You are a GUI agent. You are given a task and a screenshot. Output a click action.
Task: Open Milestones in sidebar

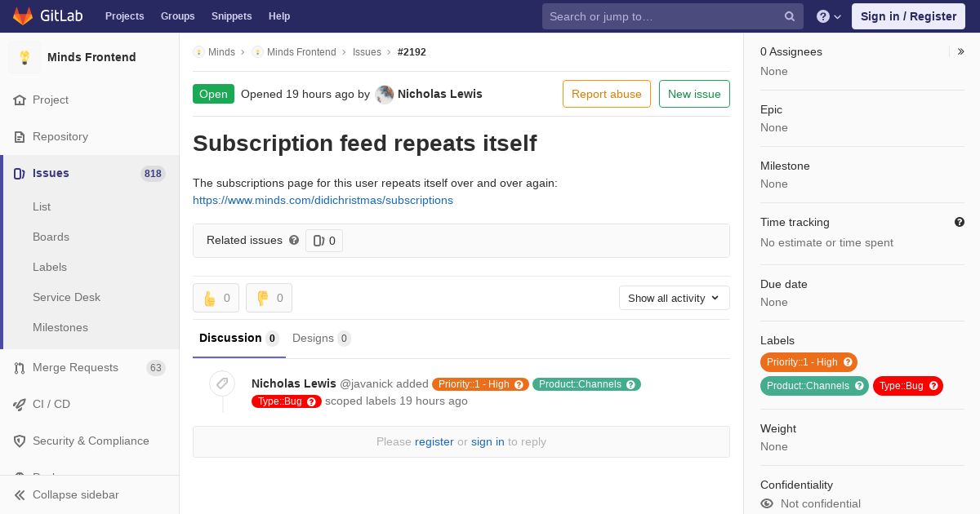60,327
